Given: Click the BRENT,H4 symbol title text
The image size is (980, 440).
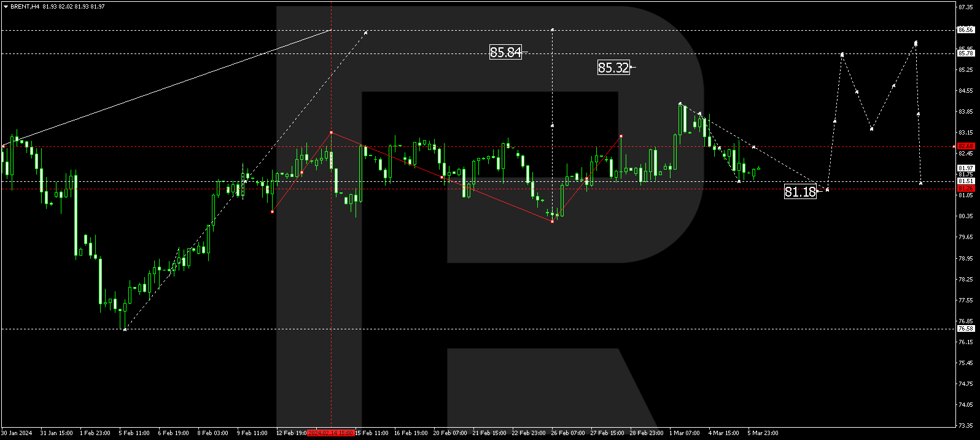Looking at the screenshot, I should click(25, 7).
